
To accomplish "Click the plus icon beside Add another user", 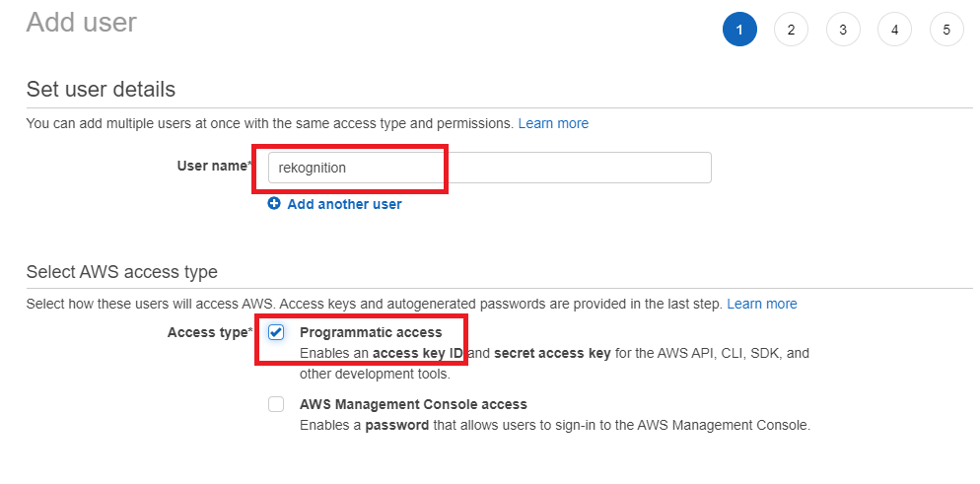I will pyautogui.click(x=274, y=204).
